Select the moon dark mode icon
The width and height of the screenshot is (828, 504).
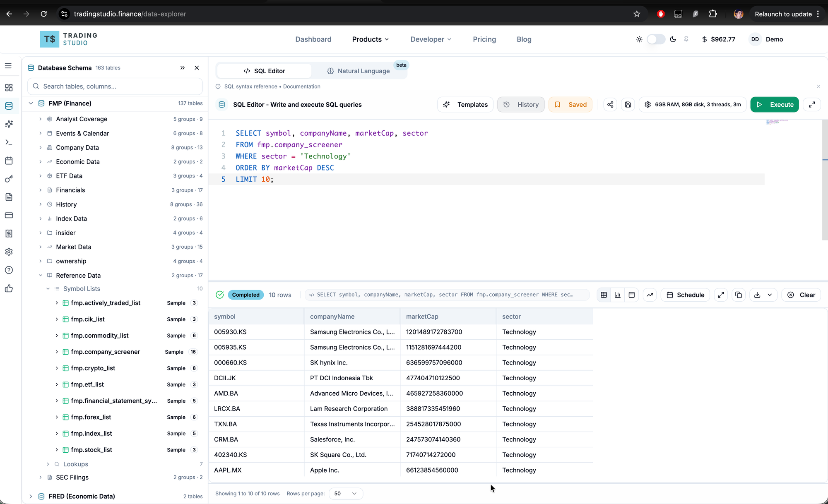pyautogui.click(x=673, y=39)
